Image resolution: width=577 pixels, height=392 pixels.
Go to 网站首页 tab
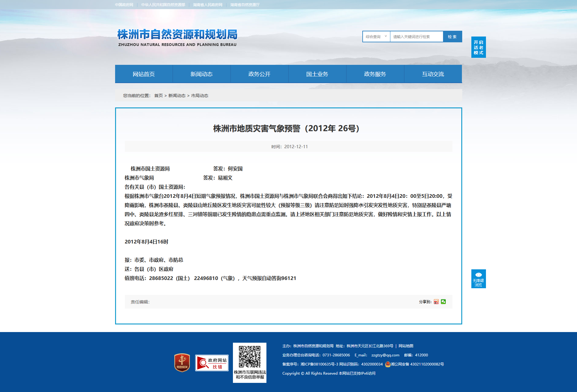point(144,74)
